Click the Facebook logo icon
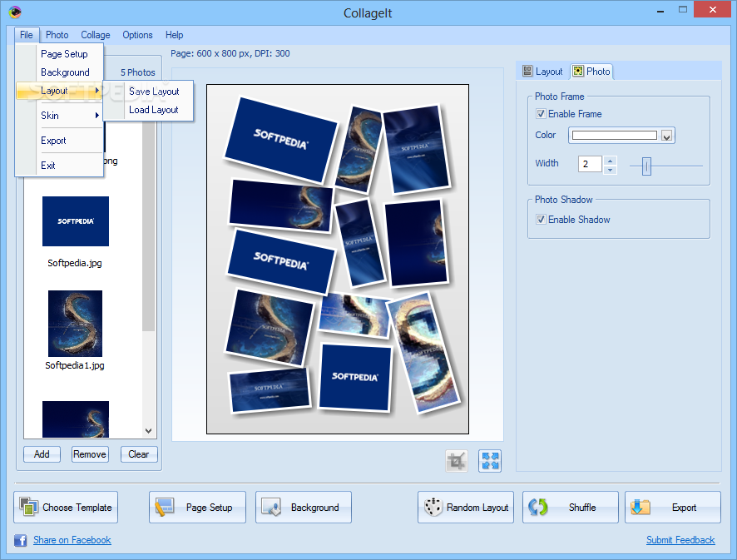This screenshot has width=737, height=560. (20, 540)
